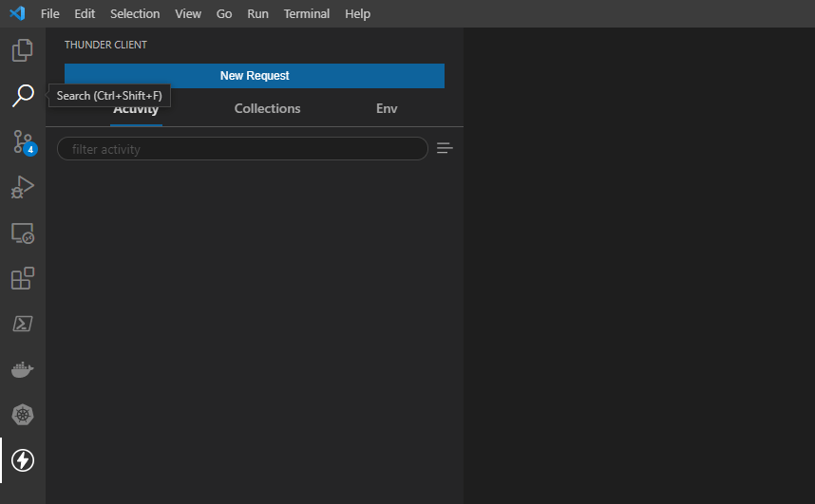
Task: Open the Help menu
Action: click(x=357, y=14)
